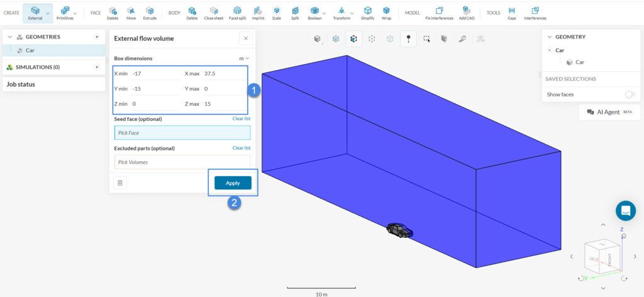The width and height of the screenshot is (644, 297).
Task: Click the Extrude face tool
Action: pyautogui.click(x=149, y=12)
